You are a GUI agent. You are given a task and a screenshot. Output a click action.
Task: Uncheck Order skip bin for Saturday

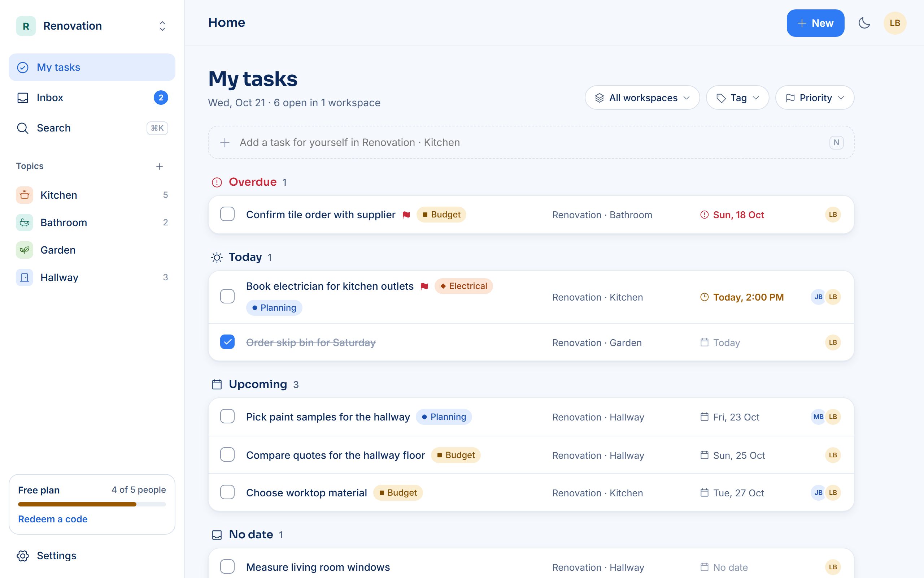coord(227,342)
